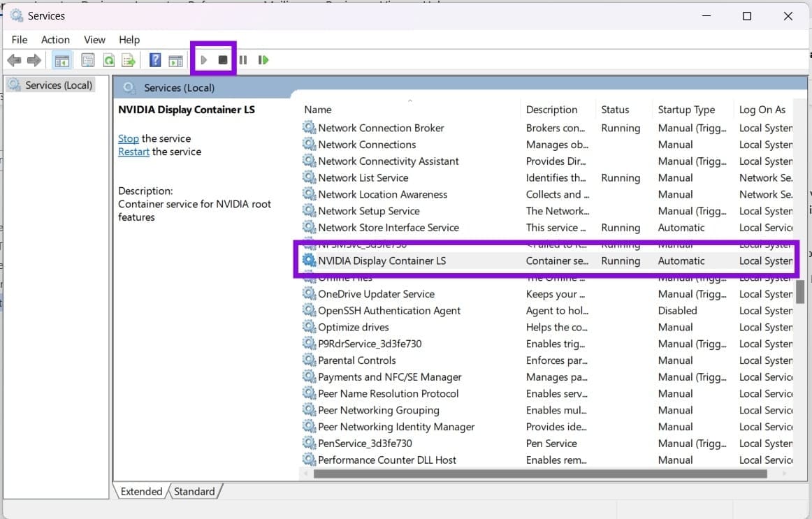Viewport: 812px width, 519px height.
Task: Click the gear icon of Parental Controls
Action: pos(309,360)
